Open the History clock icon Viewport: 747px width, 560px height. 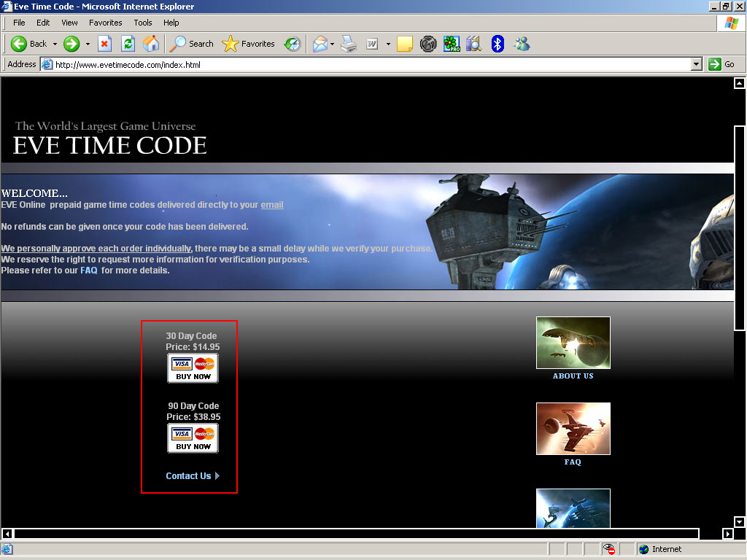click(x=292, y=44)
